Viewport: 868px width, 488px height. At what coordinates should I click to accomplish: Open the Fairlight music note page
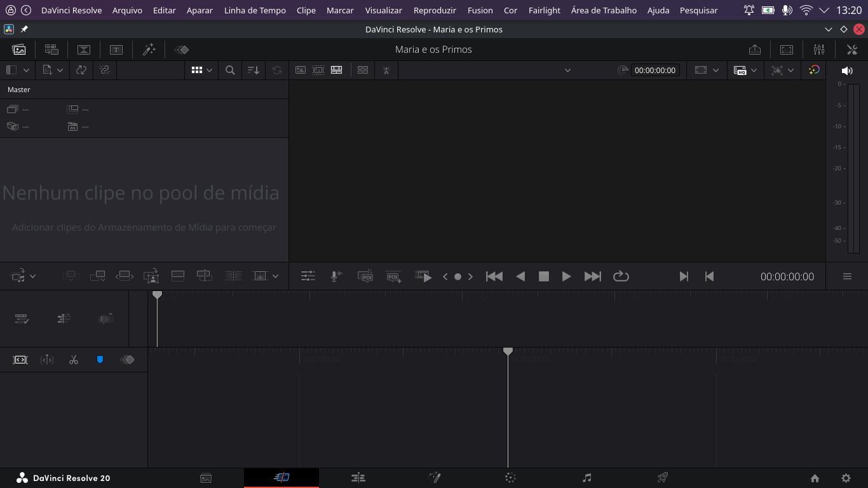(x=587, y=478)
